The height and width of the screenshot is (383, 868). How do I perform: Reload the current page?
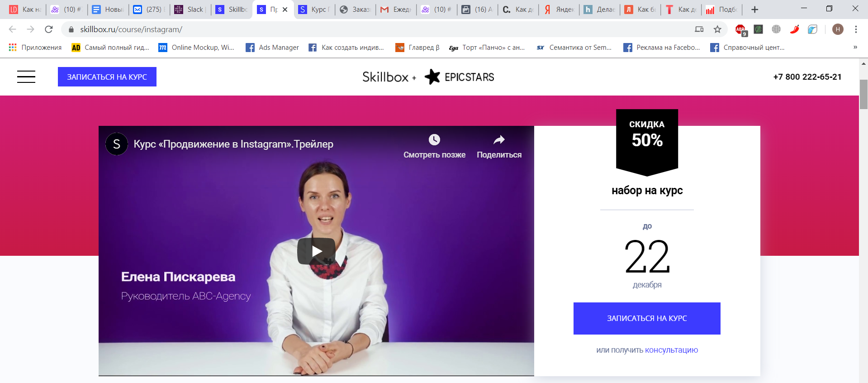[49, 29]
